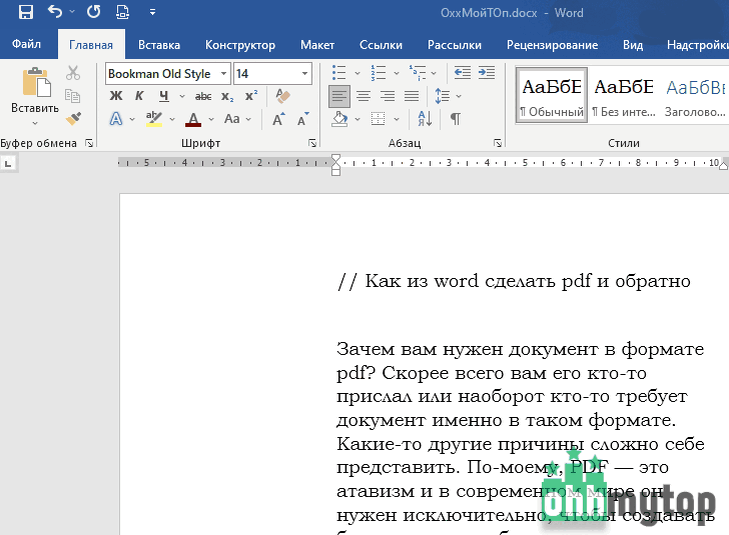Toggle italic К formatting

[x=139, y=96]
